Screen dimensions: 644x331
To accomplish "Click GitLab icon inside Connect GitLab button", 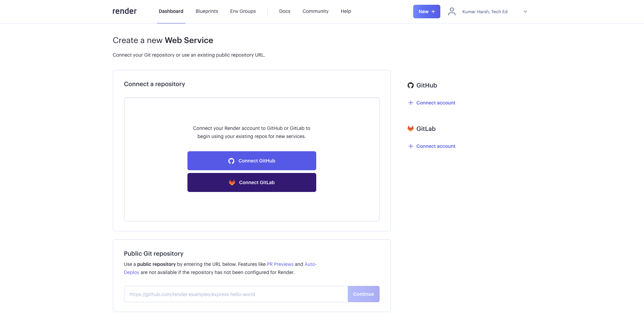I will pos(232,182).
